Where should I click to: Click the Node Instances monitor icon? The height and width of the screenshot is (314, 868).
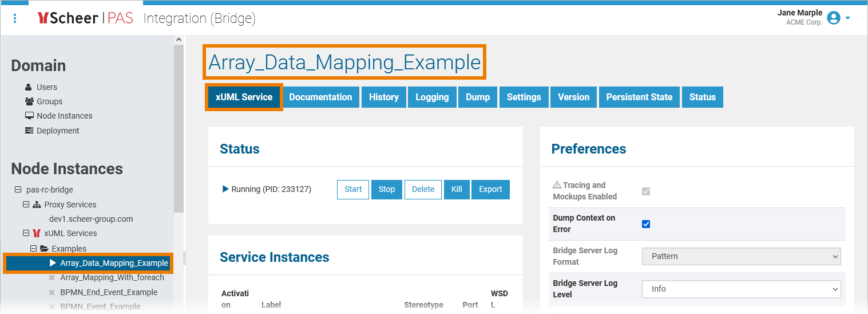29,116
